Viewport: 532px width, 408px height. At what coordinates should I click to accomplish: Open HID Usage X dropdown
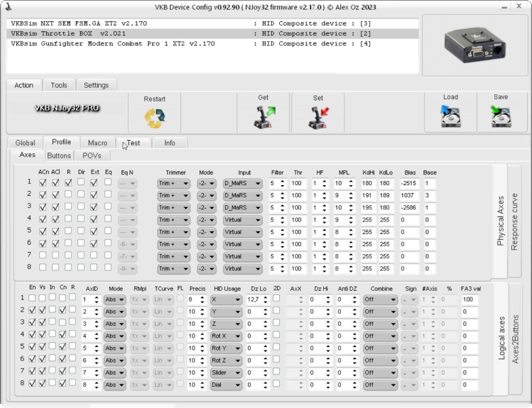coord(226,300)
